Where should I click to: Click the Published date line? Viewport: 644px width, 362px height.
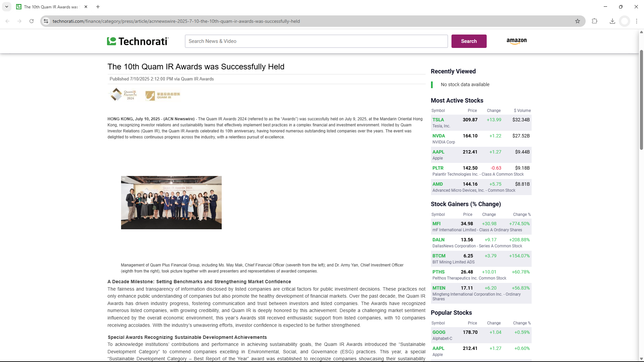(x=162, y=79)
